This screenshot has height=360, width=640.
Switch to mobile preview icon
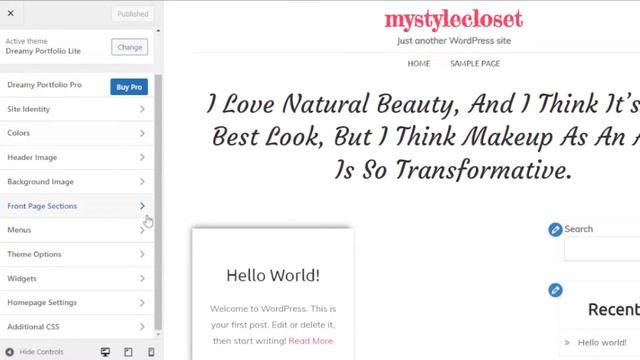point(151,352)
